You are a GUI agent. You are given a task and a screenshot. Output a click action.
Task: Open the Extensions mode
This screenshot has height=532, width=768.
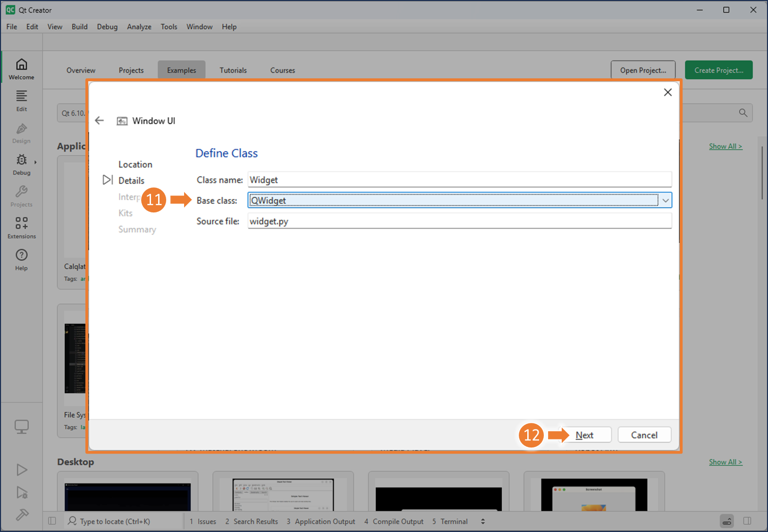(21, 228)
